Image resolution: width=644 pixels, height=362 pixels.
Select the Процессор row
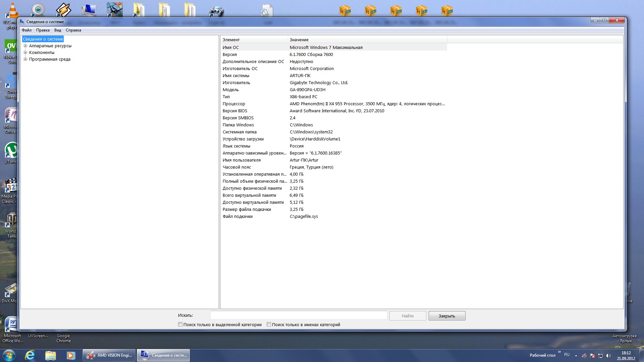[x=334, y=104]
